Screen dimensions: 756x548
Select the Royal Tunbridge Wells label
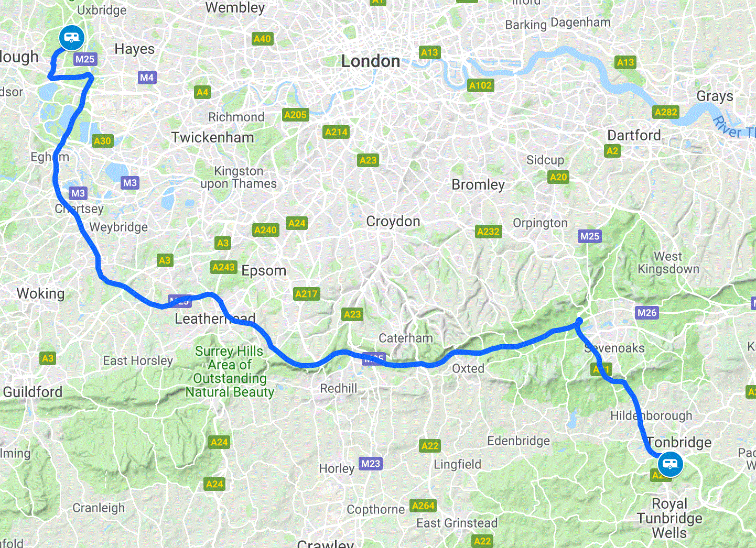pyautogui.click(x=669, y=518)
